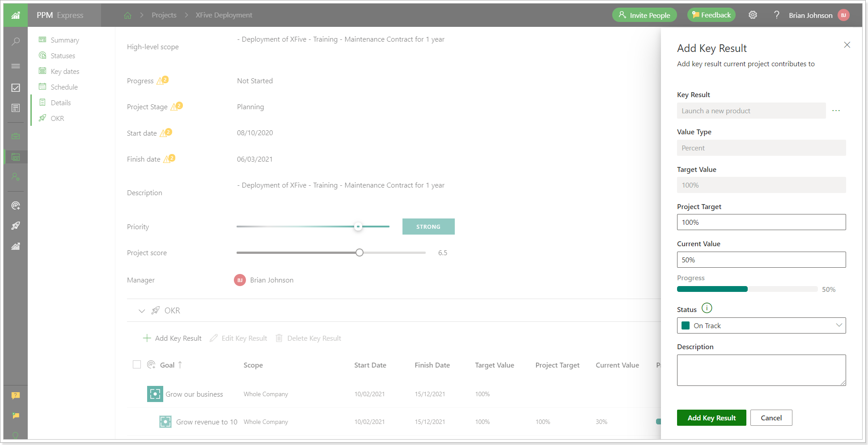Collapse the OKR section chevron
Screen dimensions: 868x445
pos(142,310)
